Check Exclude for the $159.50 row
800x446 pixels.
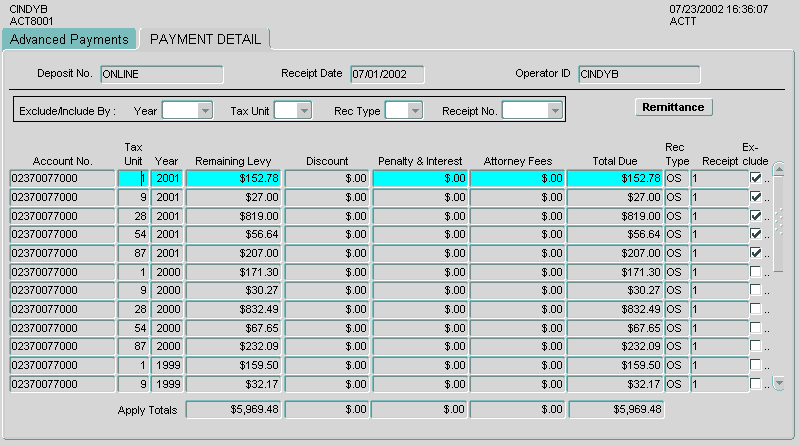point(756,365)
